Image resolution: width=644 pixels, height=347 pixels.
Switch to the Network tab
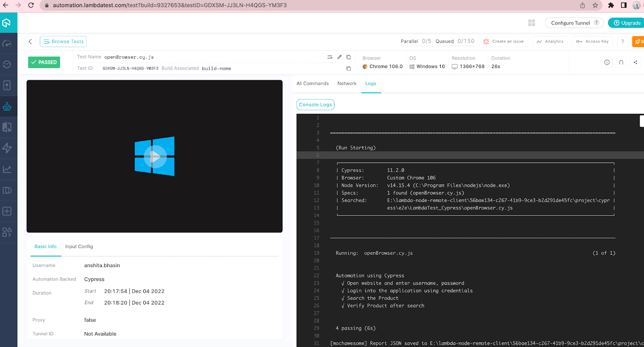[x=347, y=84]
